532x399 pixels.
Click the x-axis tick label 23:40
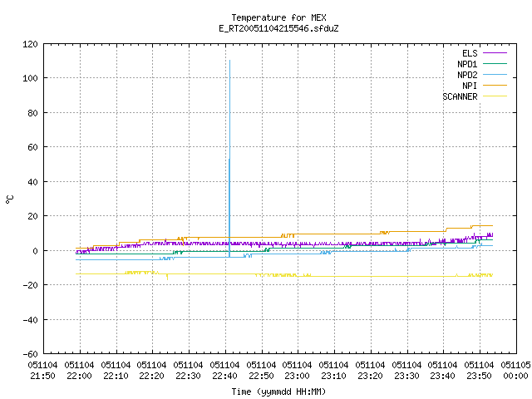pos(442,376)
